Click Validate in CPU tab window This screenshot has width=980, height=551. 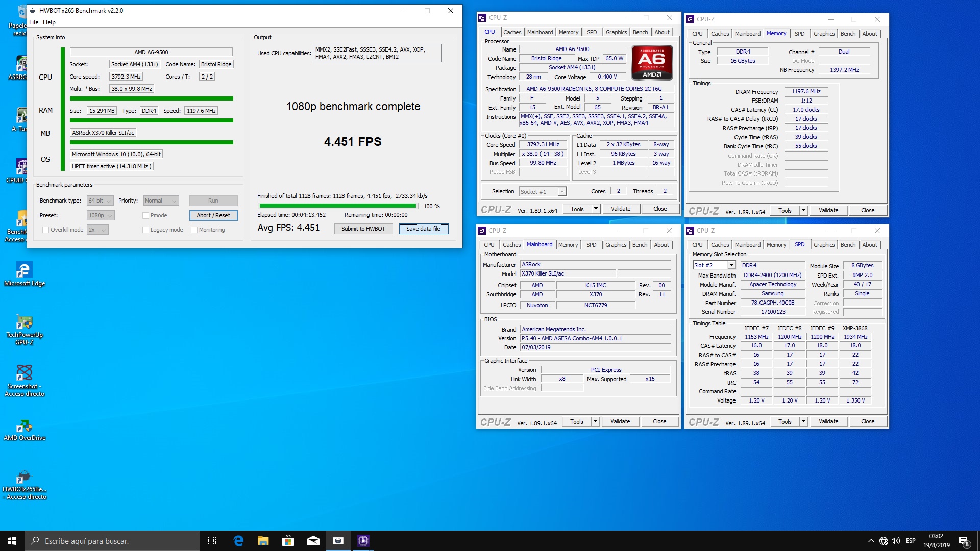[x=621, y=209]
